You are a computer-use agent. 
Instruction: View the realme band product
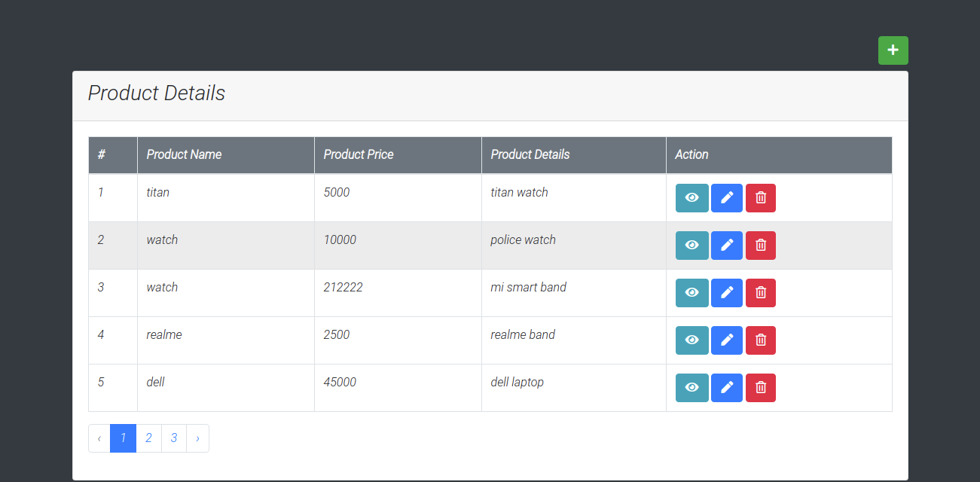[691, 340]
